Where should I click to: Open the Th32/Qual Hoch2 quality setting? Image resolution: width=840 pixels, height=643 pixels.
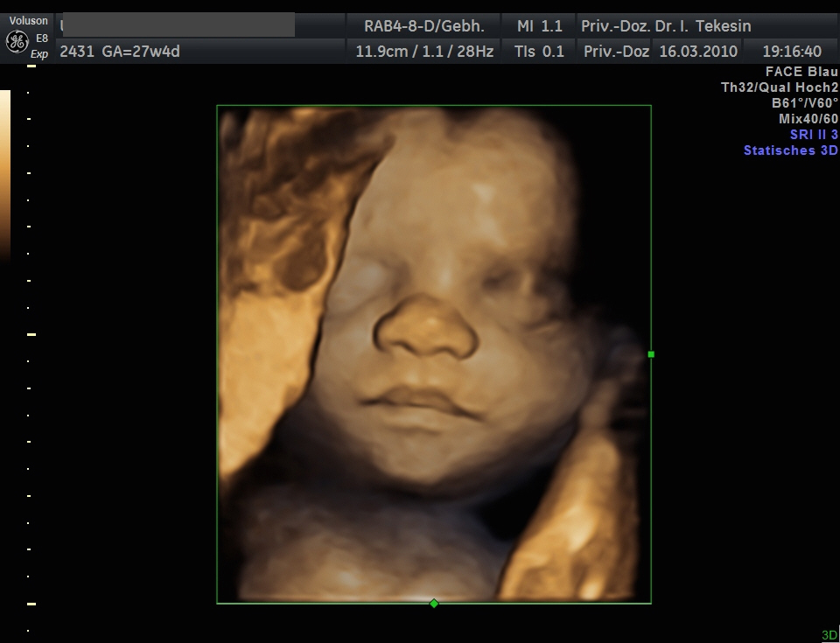779,87
